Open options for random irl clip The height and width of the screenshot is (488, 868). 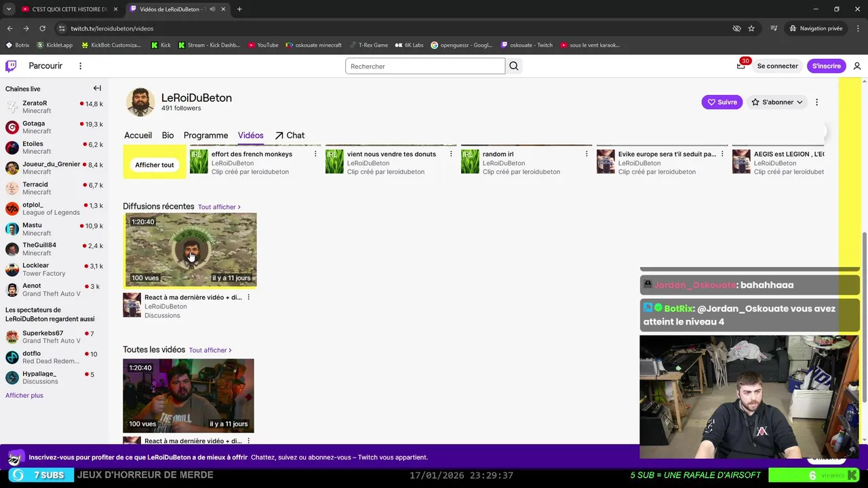coord(587,154)
